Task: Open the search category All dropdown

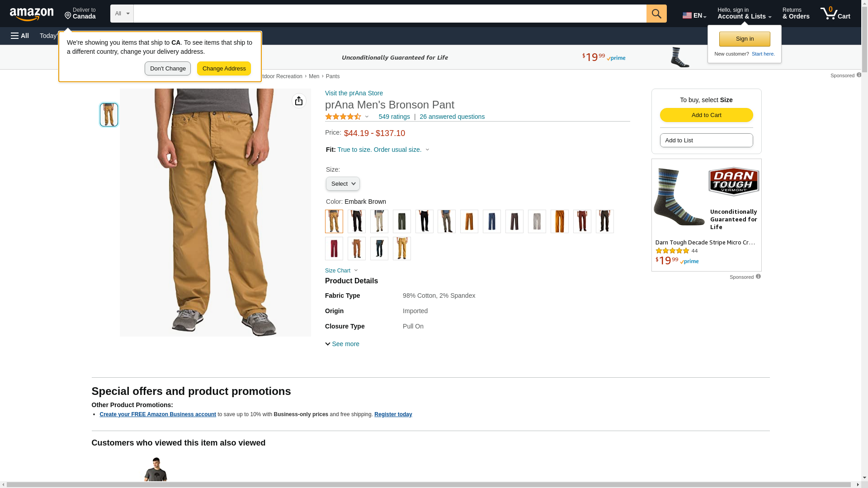Action: (122, 14)
